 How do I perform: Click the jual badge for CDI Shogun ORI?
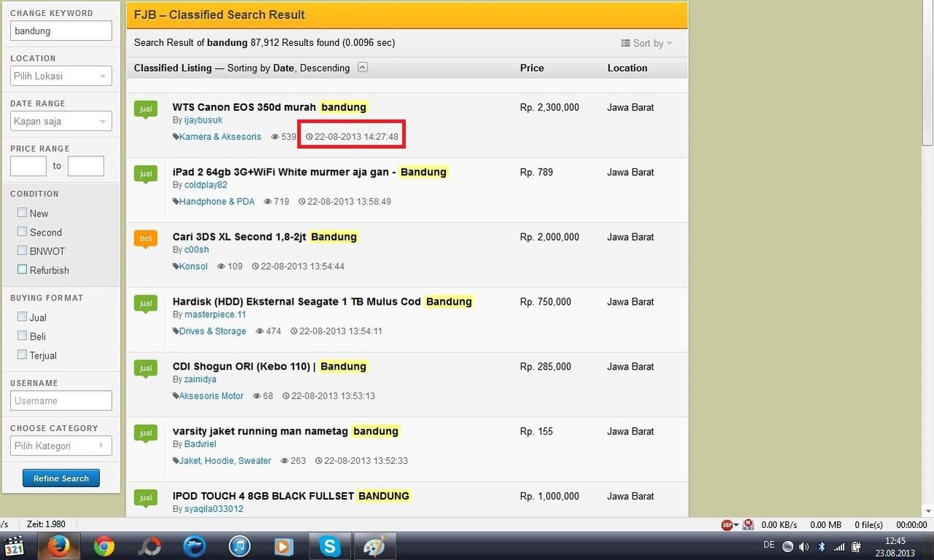coord(146,369)
